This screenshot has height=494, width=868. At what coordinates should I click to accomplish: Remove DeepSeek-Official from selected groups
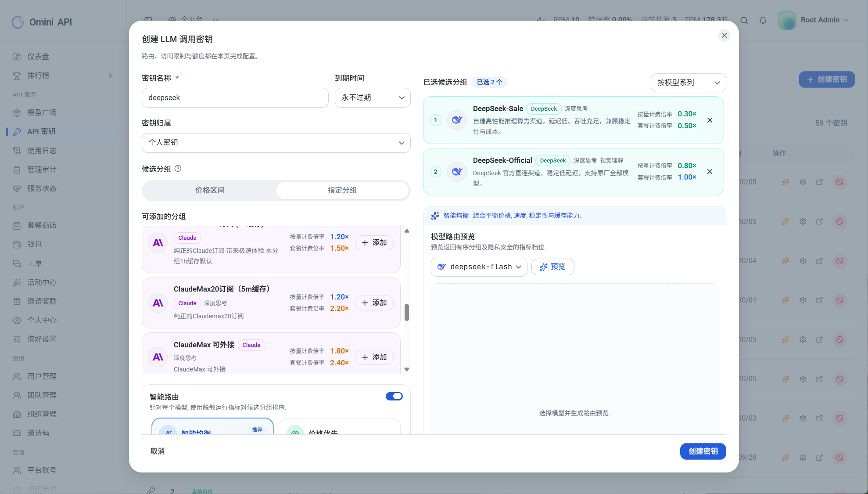[710, 172]
